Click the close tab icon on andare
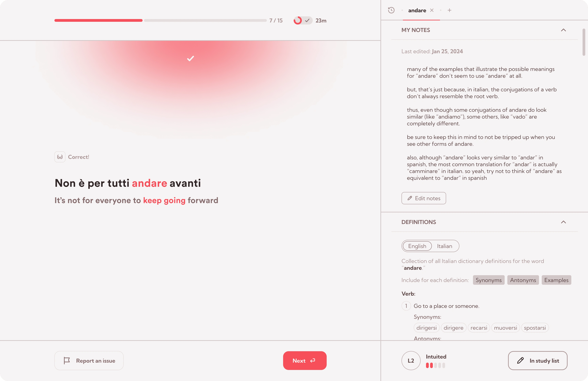 [432, 10]
